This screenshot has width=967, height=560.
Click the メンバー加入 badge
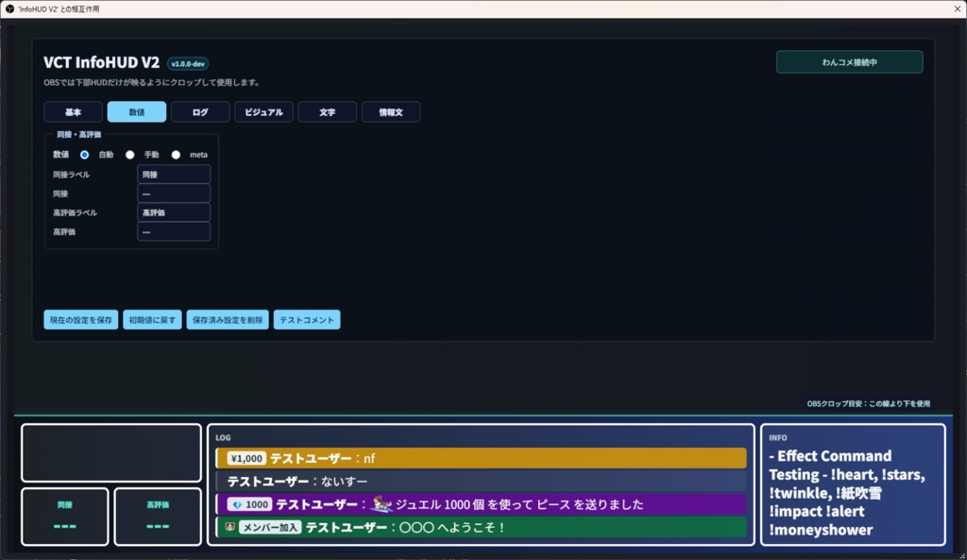click(269, 527)
